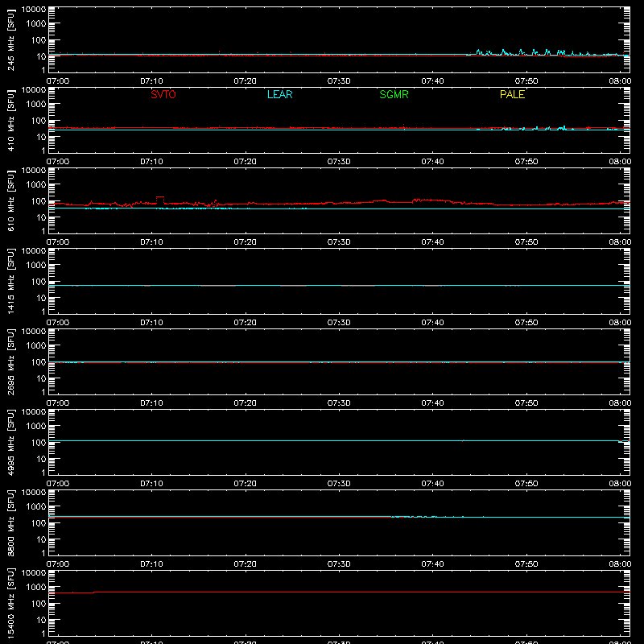644x644 pixels.
Task: Click 07:20 time label under 610 MHz panel
Action: (246, 242)
